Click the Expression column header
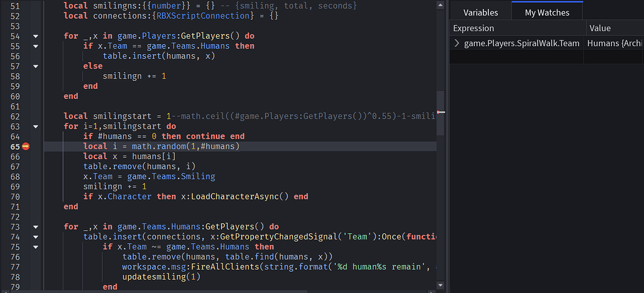Screen dimensions: 644x293 [x=518, y=28]
